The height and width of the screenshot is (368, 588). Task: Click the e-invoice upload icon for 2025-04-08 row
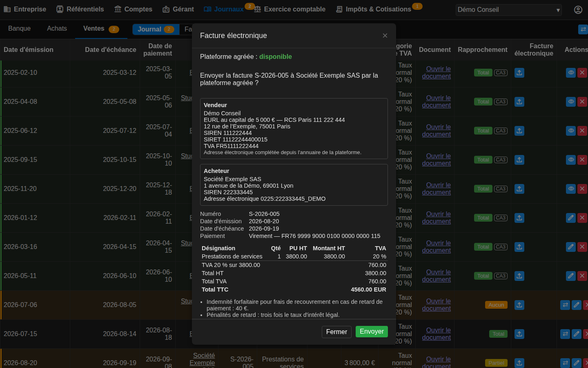pos(519,102)
